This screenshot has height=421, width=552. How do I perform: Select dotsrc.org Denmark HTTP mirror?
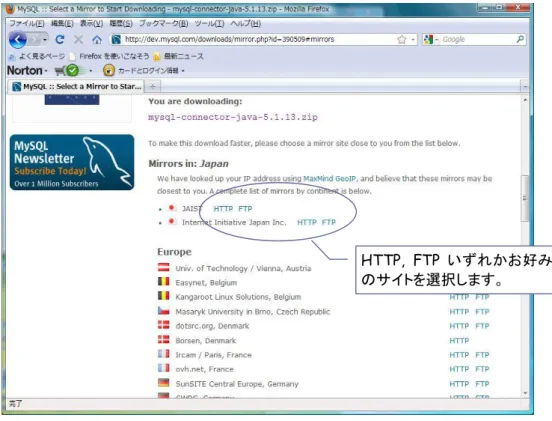(x=459, y=326)
